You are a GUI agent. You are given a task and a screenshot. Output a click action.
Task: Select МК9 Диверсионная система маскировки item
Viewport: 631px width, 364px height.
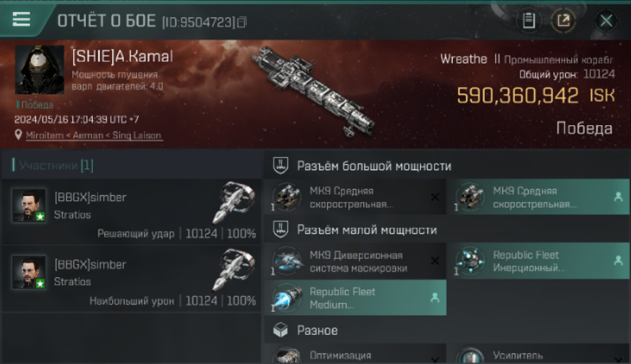(x=355, y=261)
